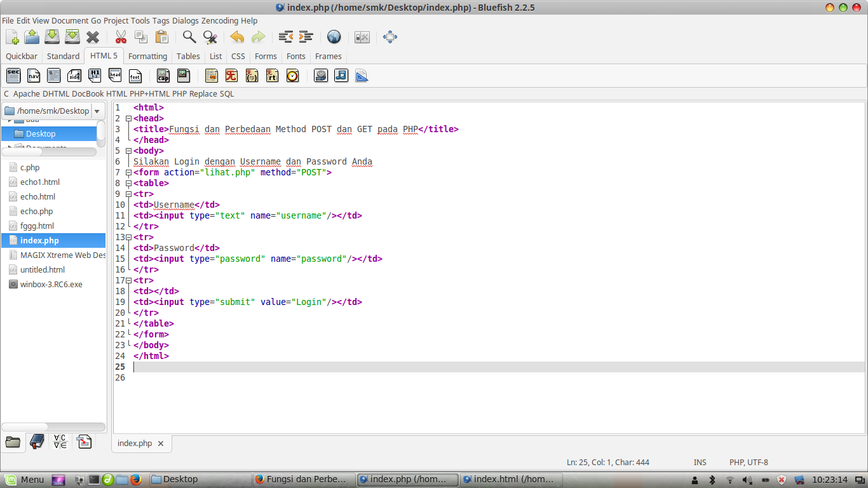Close the index.php document tab

[x=161, y=444]
